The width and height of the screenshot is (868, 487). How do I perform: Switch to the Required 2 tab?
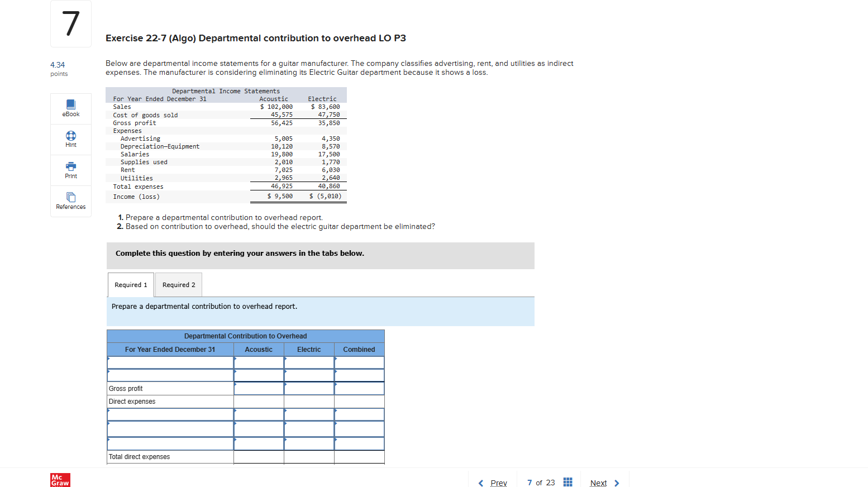[179, 285]
